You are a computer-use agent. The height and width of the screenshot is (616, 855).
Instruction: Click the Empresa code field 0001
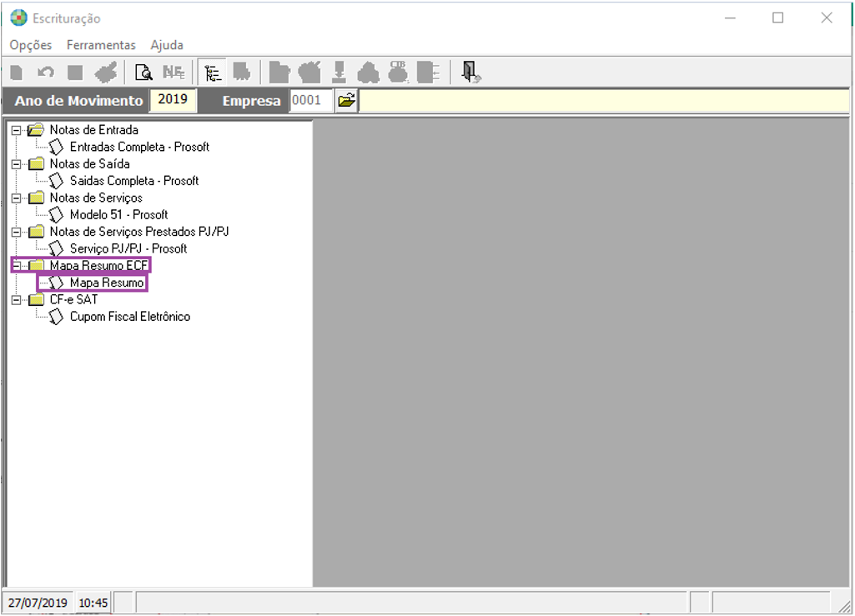(311, 101)
